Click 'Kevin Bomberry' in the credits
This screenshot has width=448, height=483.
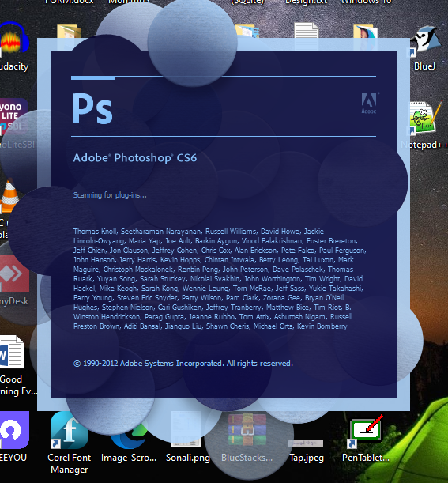click(322, 326)
